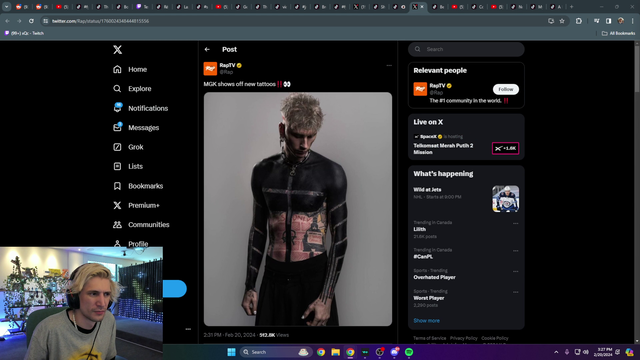Click the browser forward button

(19, 21)
